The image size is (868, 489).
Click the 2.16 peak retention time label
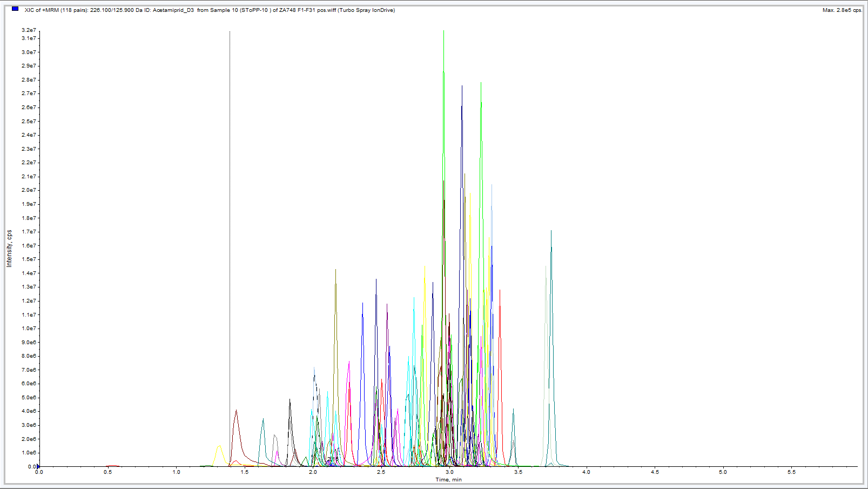(x=333, y=459)
